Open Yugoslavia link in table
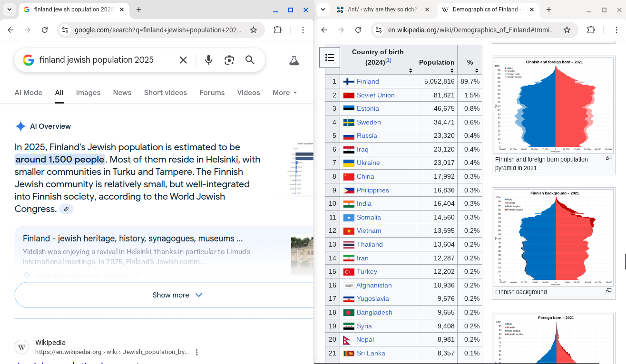Image resolution: width=626 pixels, height=364 pixels. pos(373,298)
